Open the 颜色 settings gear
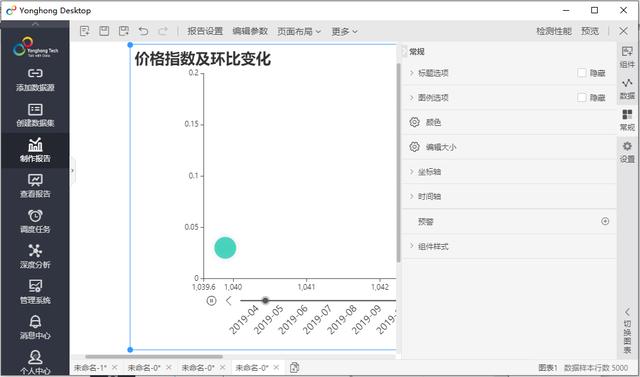 414,122
